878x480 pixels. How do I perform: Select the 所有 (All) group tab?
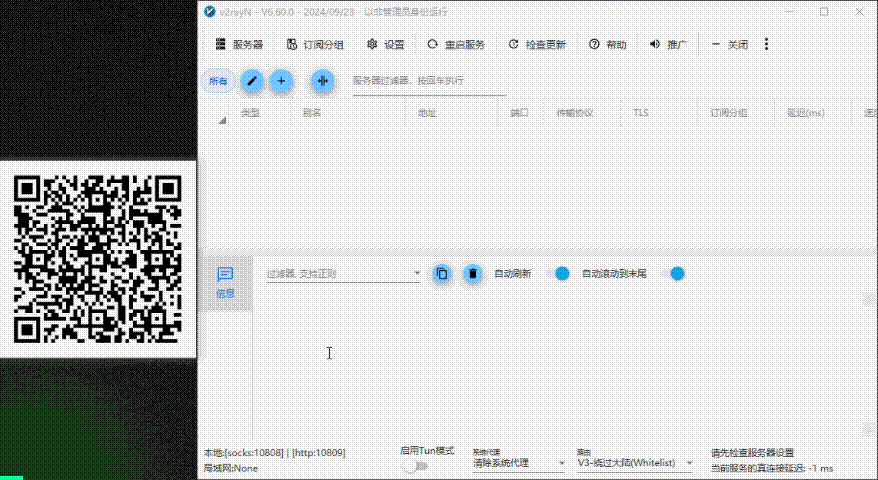[218, 81]
